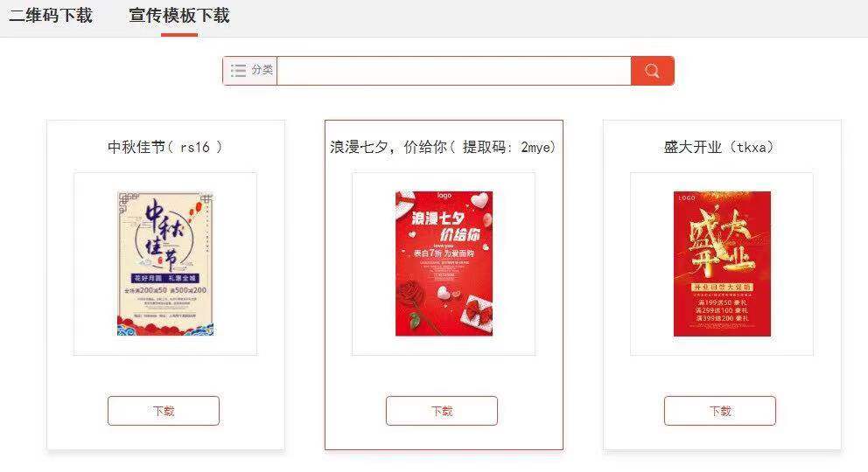
Task: Open the 浪漫七夕 red poster thumbnail
Action: [x=444, y=264]
